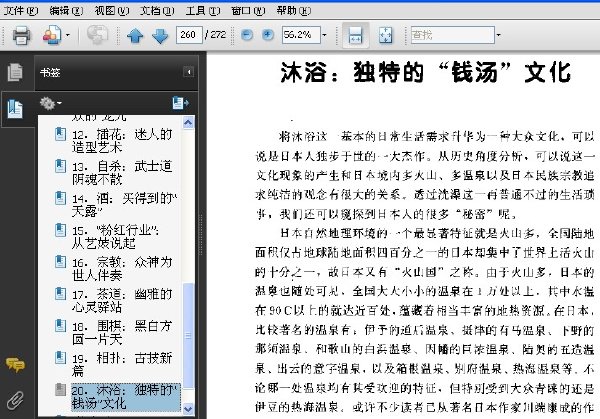Open dropdown arrow beside create PDF icon

(68, 35)
